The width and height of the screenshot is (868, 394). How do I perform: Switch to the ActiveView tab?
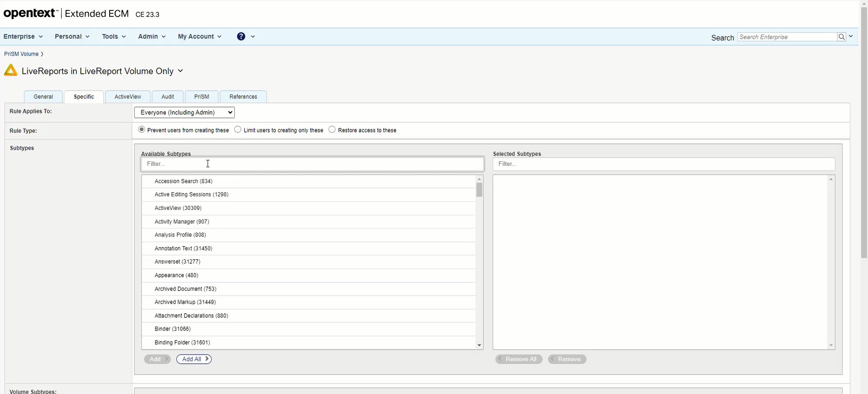coord(128,97)
